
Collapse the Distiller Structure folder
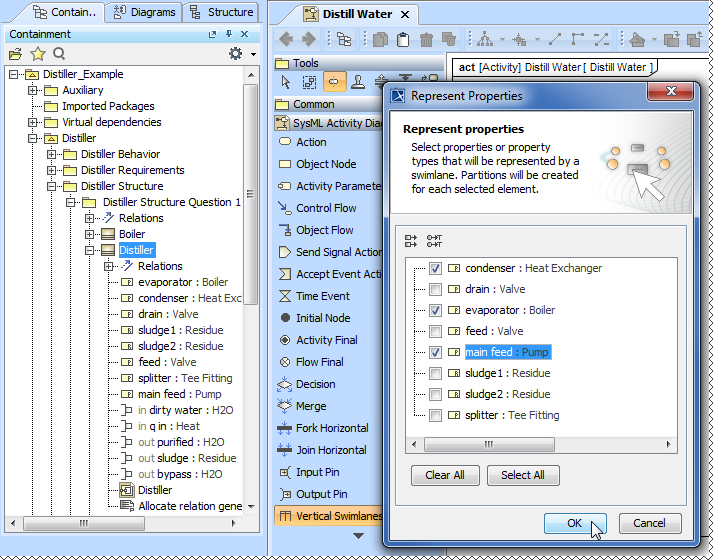point(51,186)
